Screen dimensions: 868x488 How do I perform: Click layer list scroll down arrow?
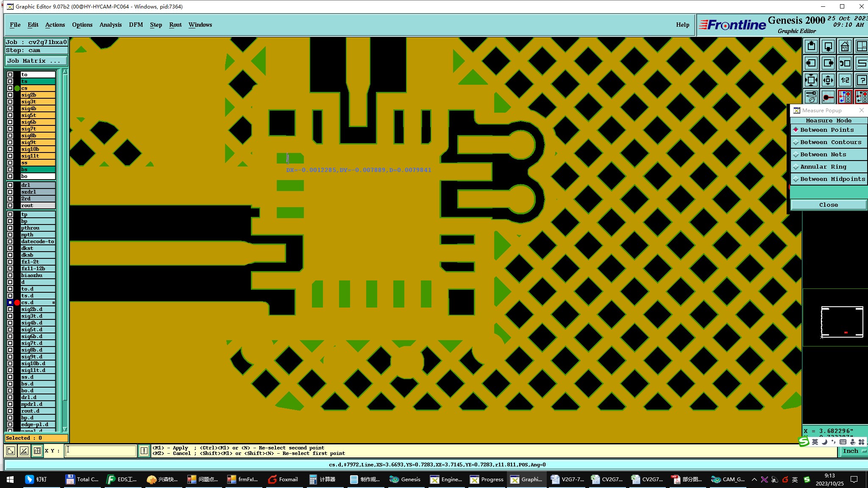pyautogui.click(x=65, y=429)
